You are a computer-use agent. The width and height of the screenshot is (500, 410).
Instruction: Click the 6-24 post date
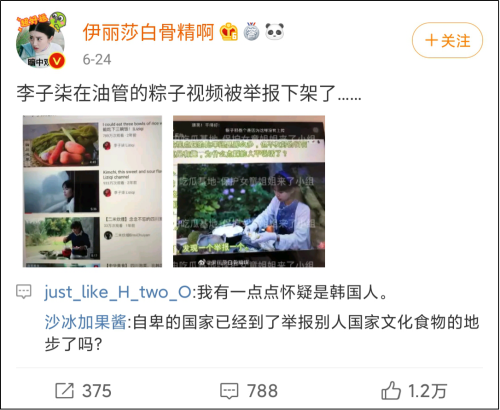(97, 60)
